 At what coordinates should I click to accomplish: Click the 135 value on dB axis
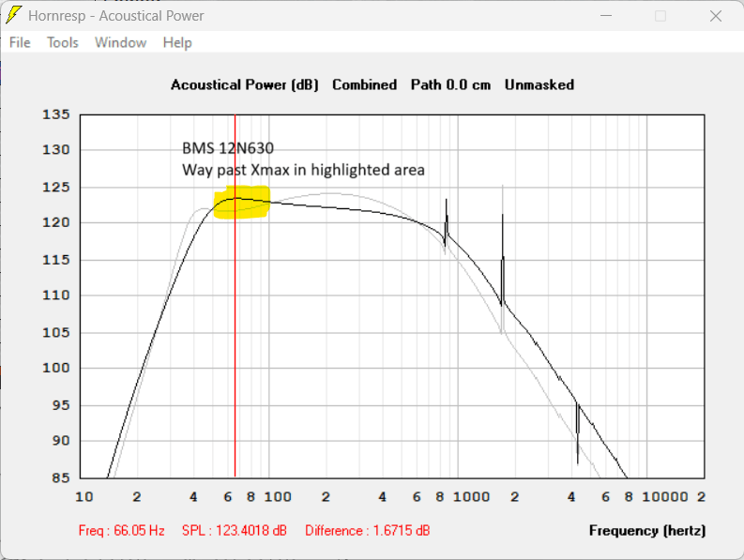point(56,114)
